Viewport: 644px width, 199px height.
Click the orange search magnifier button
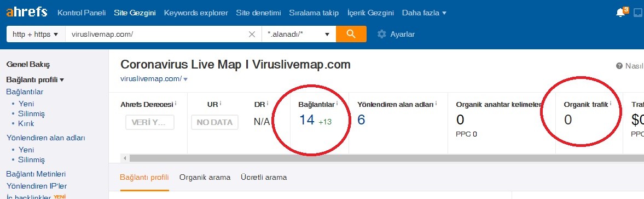pyautogui.click(x=351, y=34)
